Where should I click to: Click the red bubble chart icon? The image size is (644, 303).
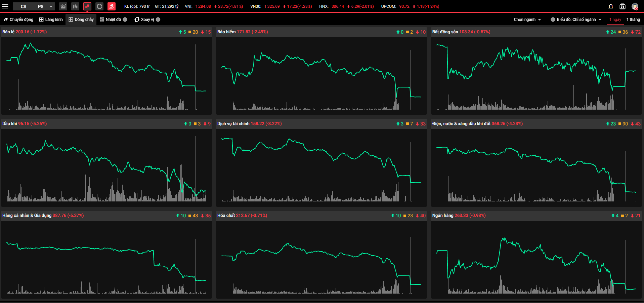click(87, 6)
